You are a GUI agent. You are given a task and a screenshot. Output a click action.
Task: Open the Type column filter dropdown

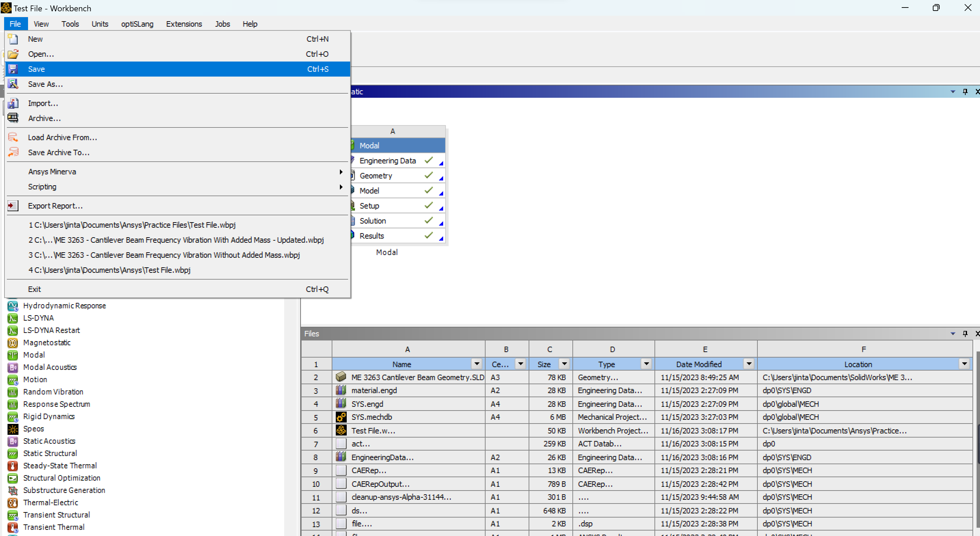point(646,364)
